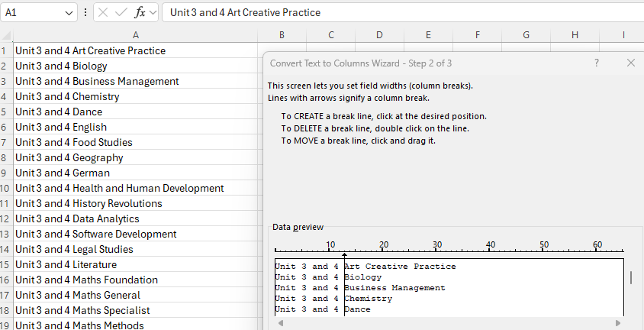Click the Help question mark in wizard

pyautogui.click(x=596, y=63)
